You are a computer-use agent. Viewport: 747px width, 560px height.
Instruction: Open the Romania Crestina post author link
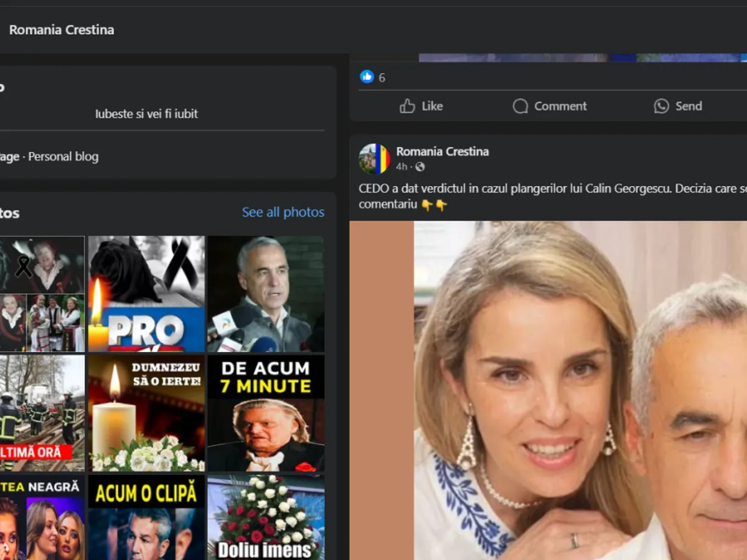coord(442,151)
